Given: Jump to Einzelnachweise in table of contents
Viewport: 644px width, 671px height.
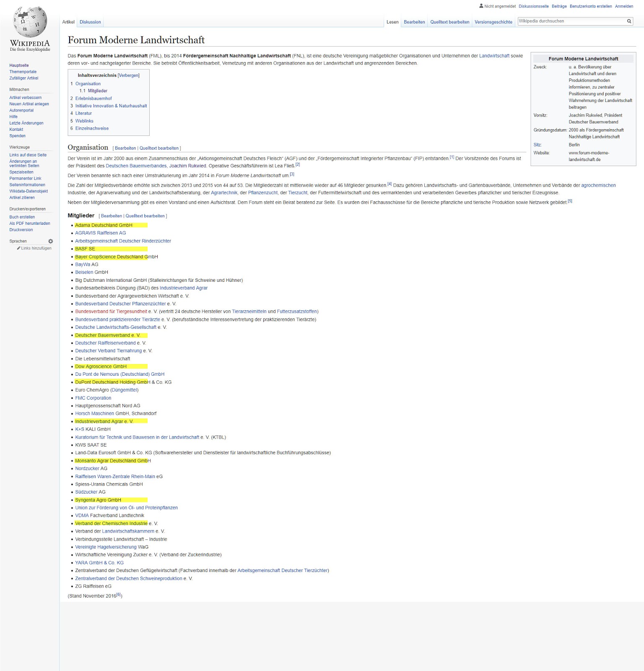Looking at the screenshot, I should click(x=92, y=129).
